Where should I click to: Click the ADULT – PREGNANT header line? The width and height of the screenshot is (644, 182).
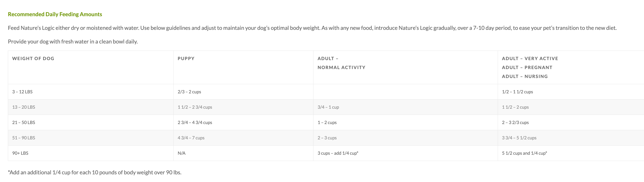527,67
